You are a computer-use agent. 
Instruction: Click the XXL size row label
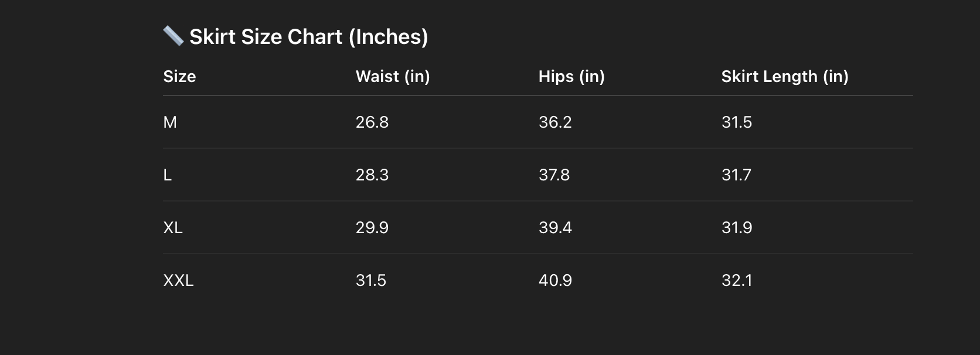pos(178,280)
